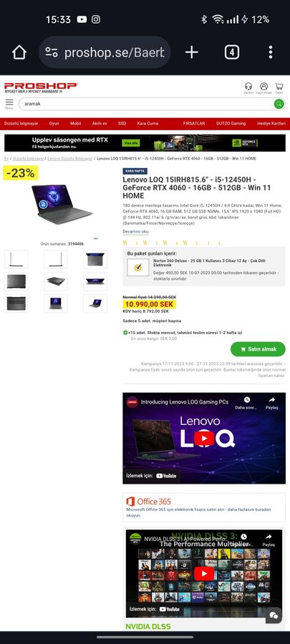This screenshot has height=644, width=290.
Task: Open the chat bubble widget icon
Action: 273,615
